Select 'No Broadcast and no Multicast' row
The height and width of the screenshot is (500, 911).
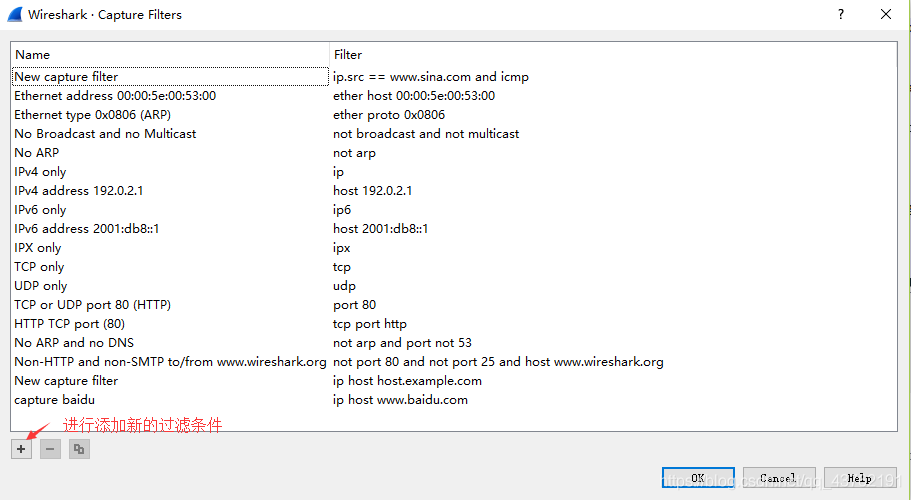(105, 134)
